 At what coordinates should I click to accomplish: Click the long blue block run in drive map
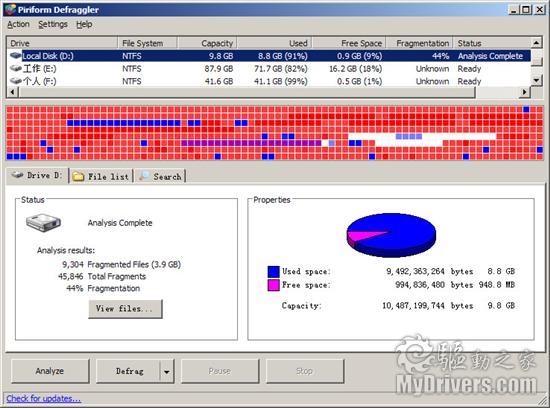click(123, 123)
